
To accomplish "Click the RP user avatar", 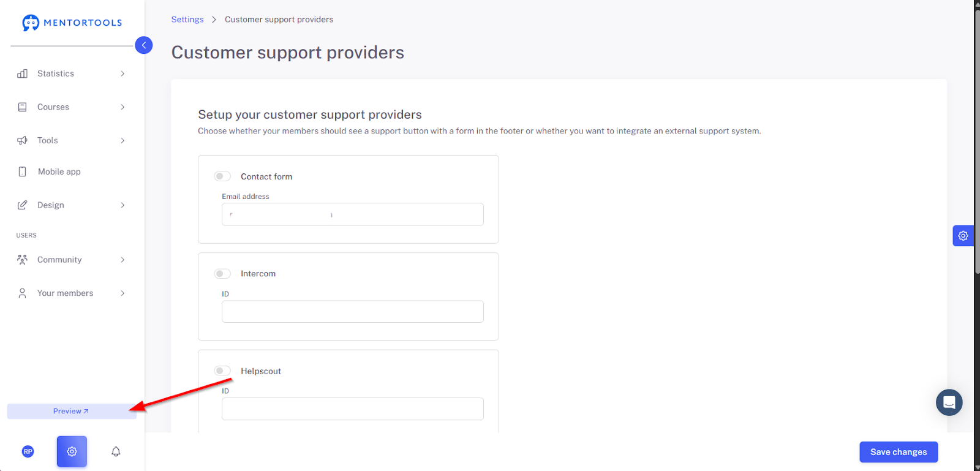I will (28, 451).
